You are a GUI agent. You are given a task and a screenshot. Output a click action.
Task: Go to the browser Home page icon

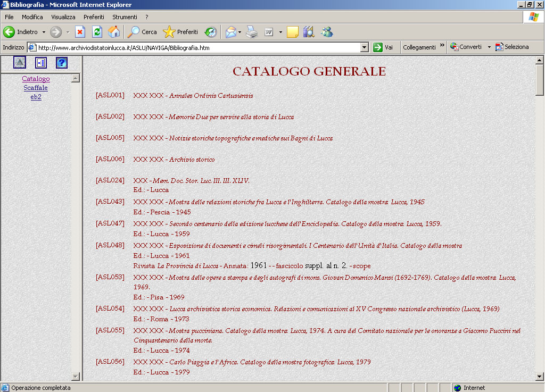[x=114, y=32]
